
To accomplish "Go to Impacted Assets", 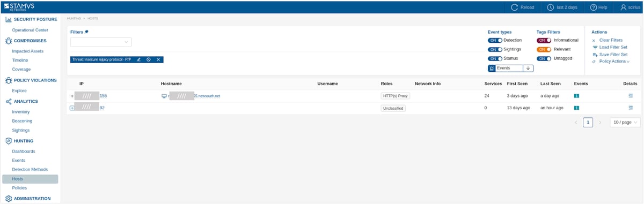I will (27, 51).
